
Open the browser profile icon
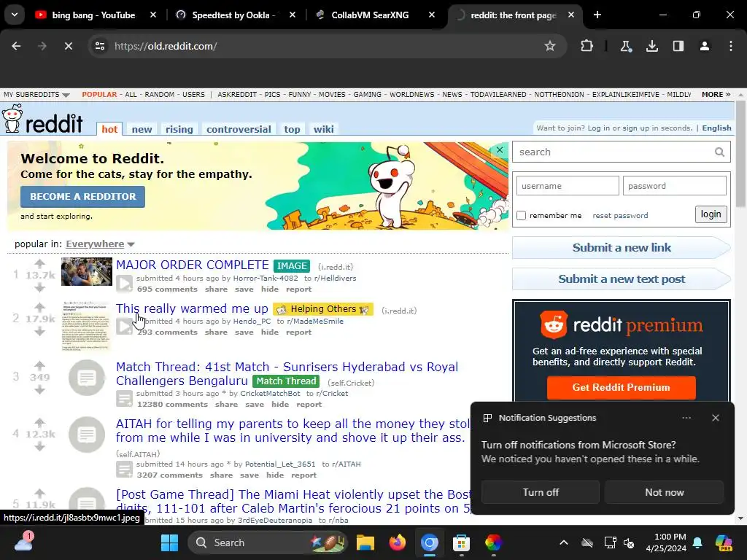coord(705,46)
